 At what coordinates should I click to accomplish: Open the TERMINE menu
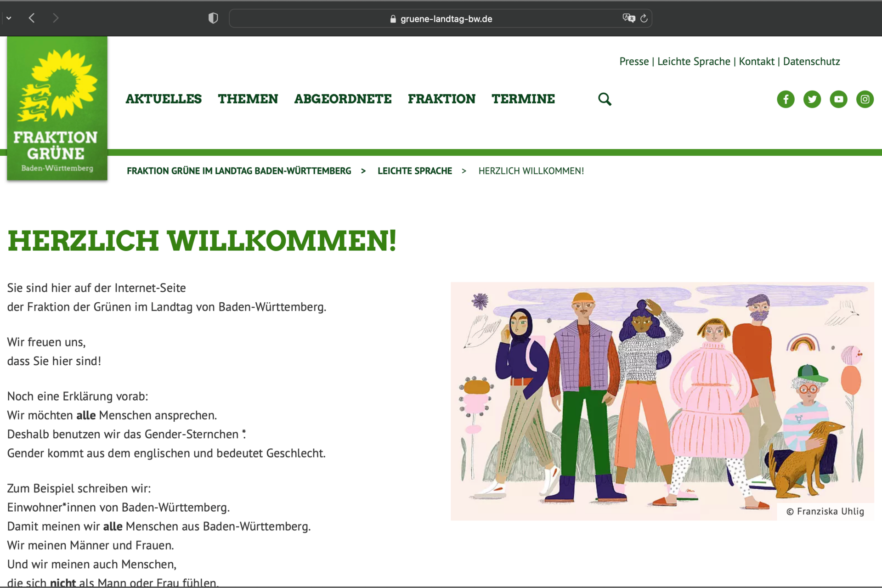point(523,99)
